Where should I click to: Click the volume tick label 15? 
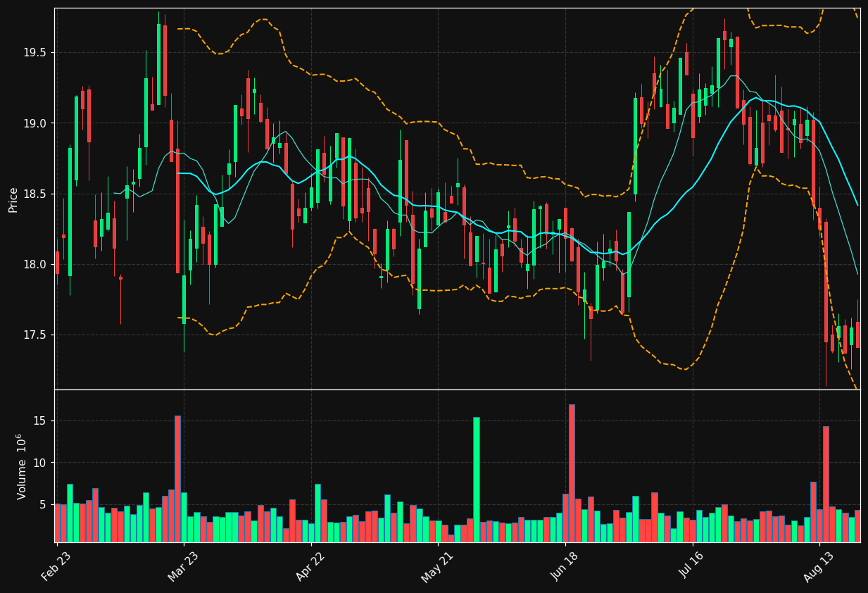[x=42, y=421]
